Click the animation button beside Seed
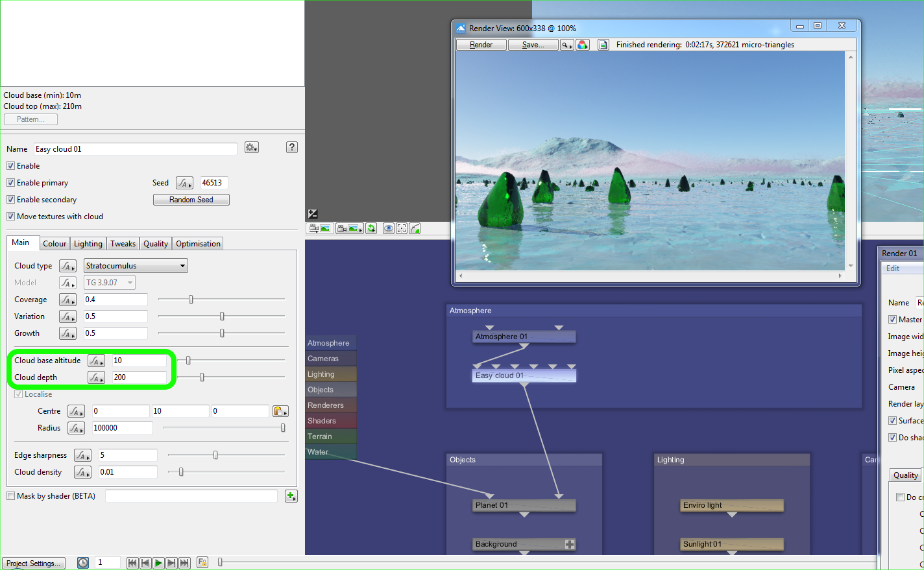924x570 pixels. click(185, 183)
